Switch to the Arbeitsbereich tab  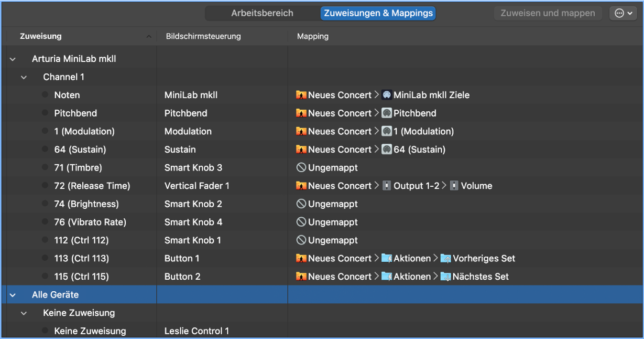(x=263, y=13)
